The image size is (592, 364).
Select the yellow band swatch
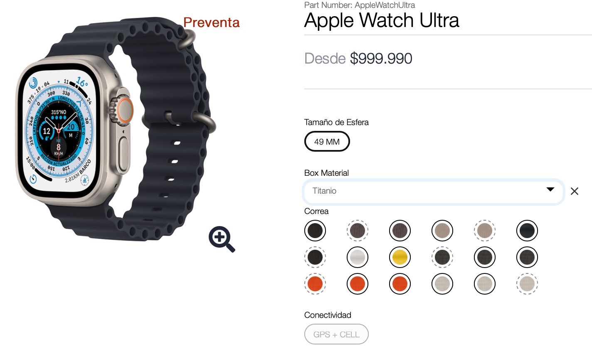400,257
